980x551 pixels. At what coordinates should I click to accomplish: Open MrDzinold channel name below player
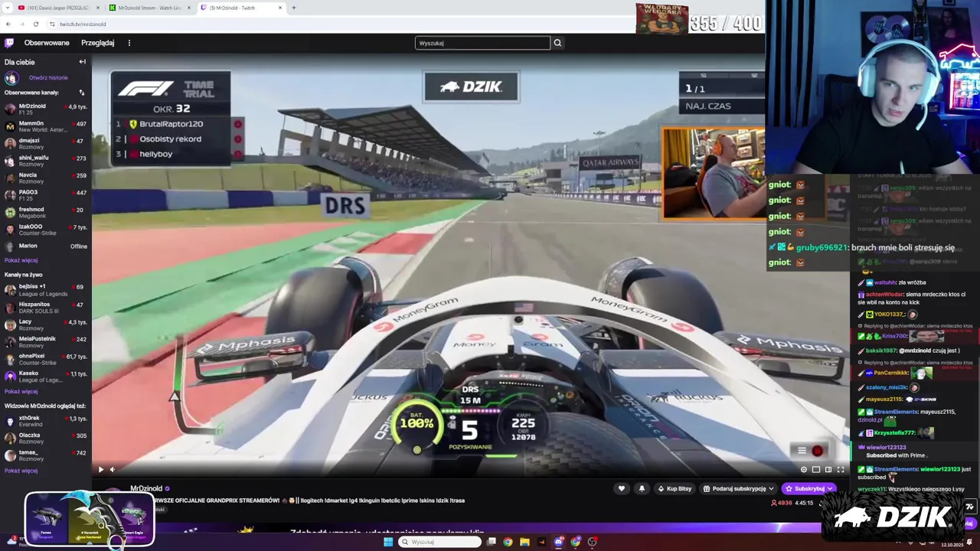tap(145, 488)
